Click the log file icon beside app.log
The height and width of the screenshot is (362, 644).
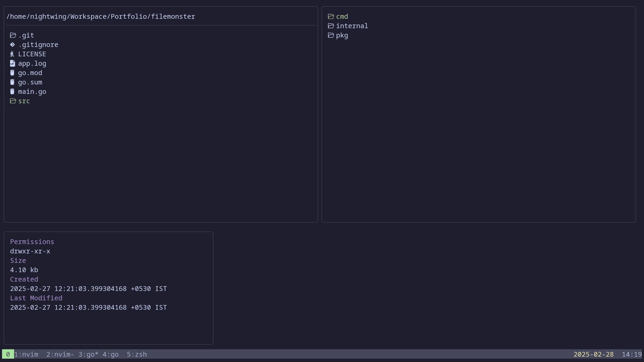point(12,63)
